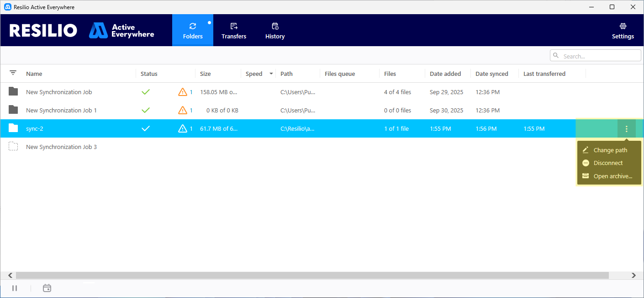This screenshot has height=298, width=644.
Task: Click the Resilio Active Everywhere logo
Action: pyautogui.click(x=43, y=30)
